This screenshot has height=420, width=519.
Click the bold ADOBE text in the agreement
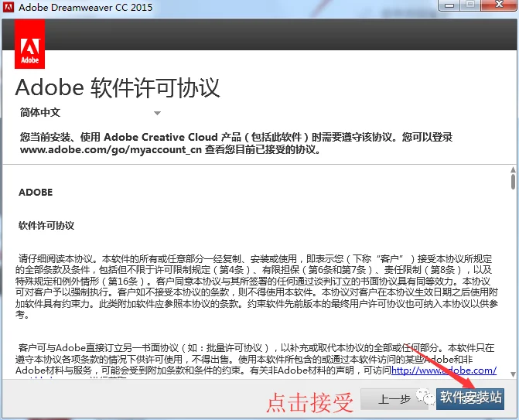[x=36, y=193]
